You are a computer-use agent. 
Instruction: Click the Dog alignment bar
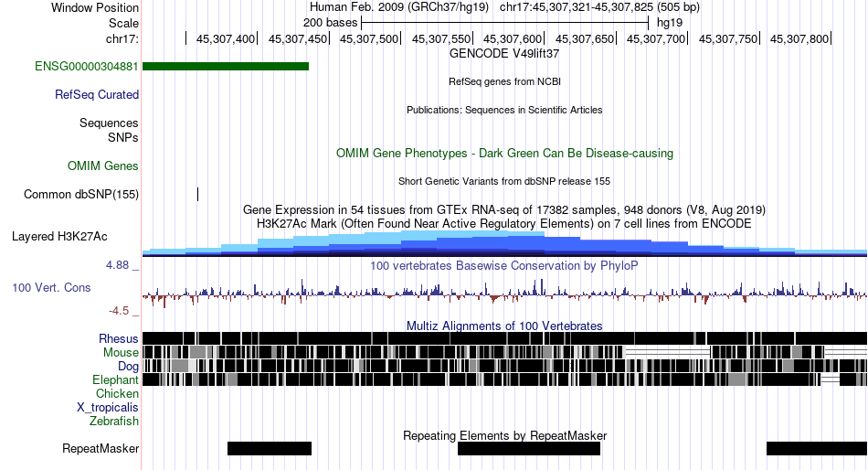click(504, 366)
